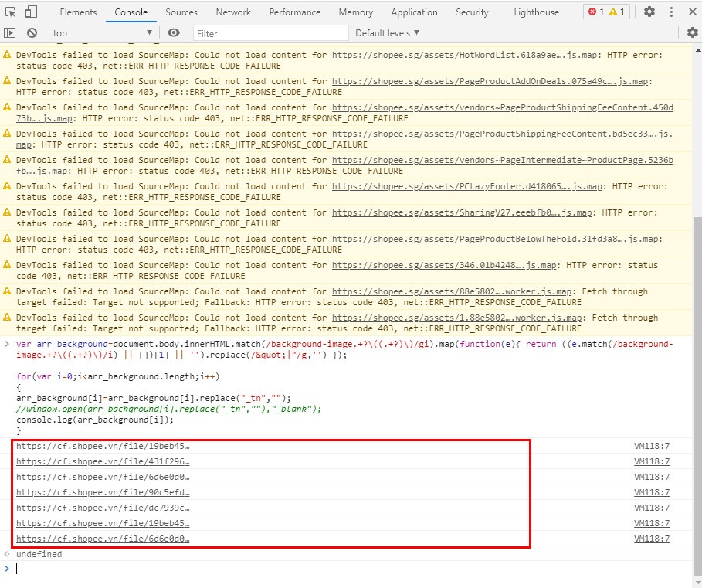702x588 pixels.
Task: Click the Filter input field
Action: tap(270, 33)
